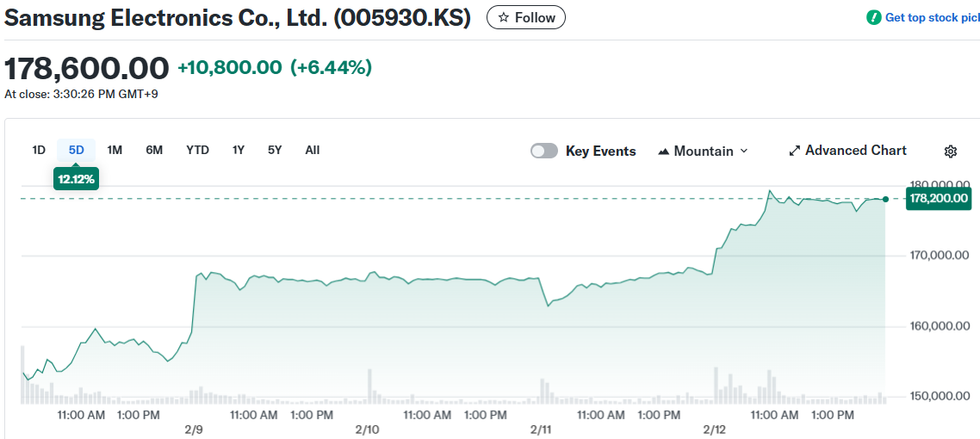Show the All time range
Viewport: 980px width, 439px height.
(x=312, y=150)
